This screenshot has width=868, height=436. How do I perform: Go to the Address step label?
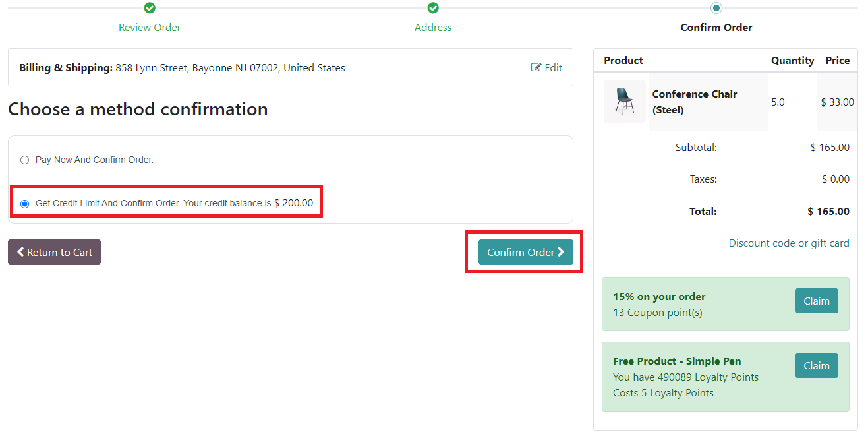click(433, 28)
